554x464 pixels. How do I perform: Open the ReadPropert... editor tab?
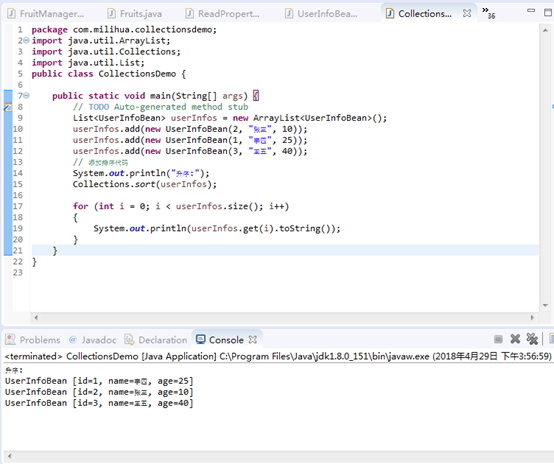[223, 14]
